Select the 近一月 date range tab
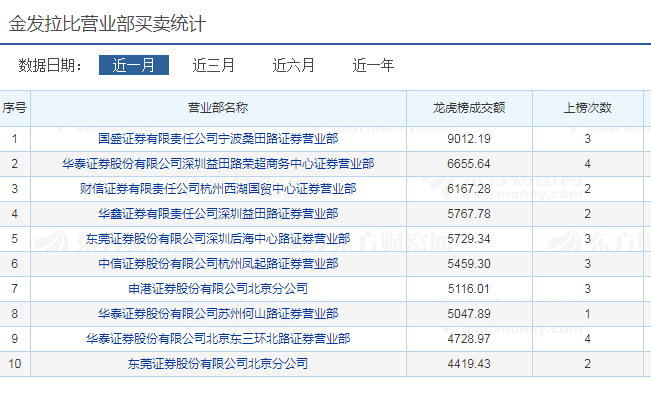The height and width of the screenshot is (396, 651). pos(134,65)
